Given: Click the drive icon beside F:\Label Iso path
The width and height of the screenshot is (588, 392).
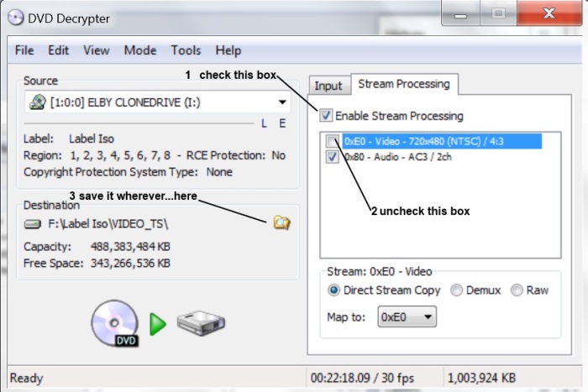Looking at the screenshot, I should (33, 224).
